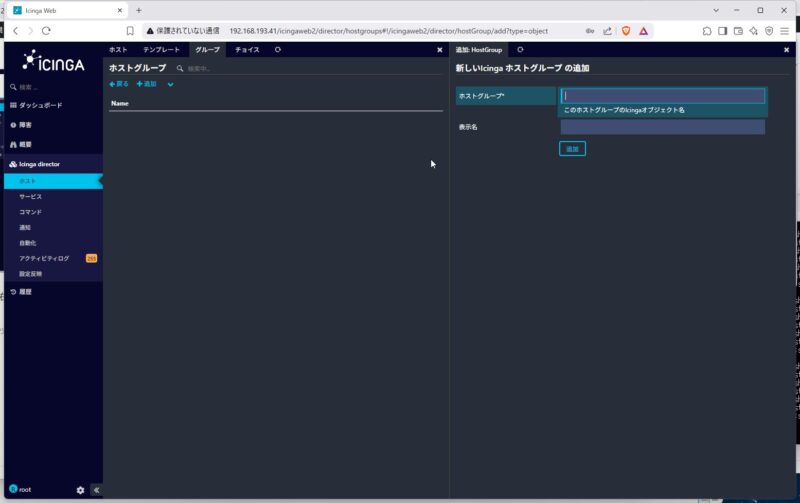Open the browser hamburger menu

tap(785, 31)
